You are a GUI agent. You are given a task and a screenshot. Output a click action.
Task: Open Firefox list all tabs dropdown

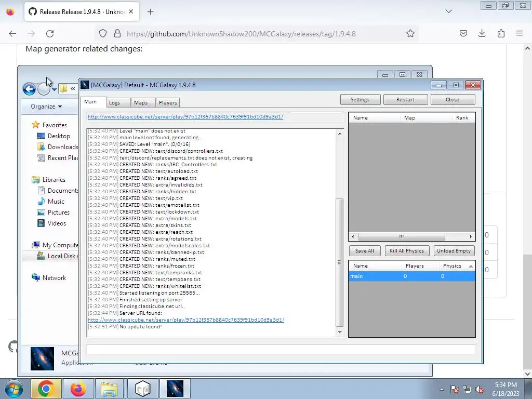coord(448,11)
